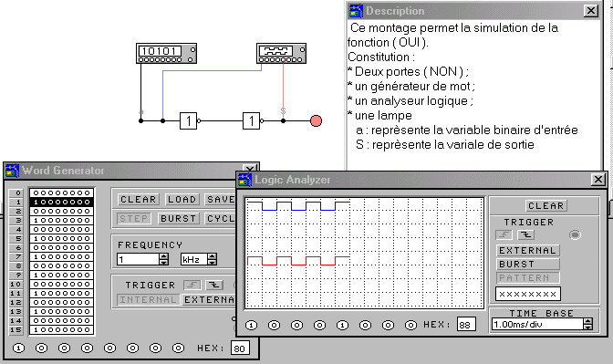Change the kHz frequency unit spinner
The height and width of the screenshot is (364, 613).
coord(212,259)
